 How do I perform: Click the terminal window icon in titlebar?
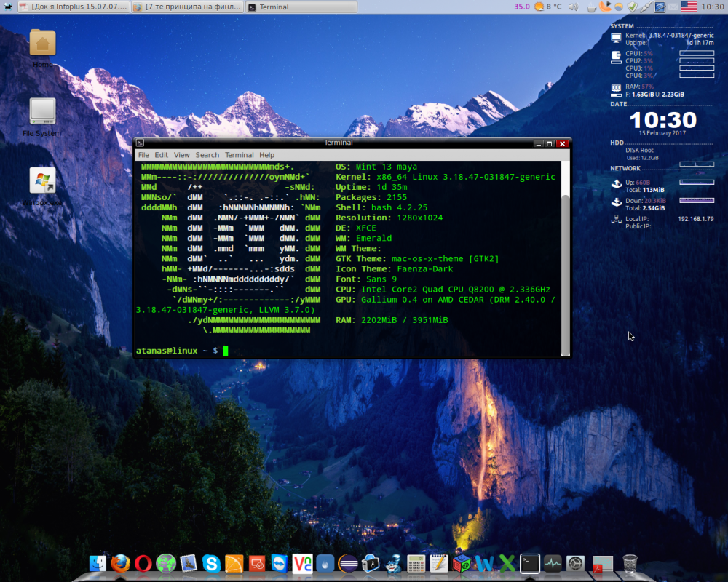click(141, 143)
